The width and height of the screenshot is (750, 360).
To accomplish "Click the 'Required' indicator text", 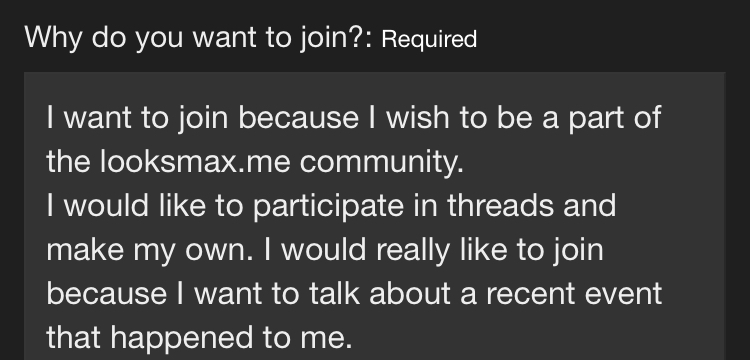I will 429,39.
